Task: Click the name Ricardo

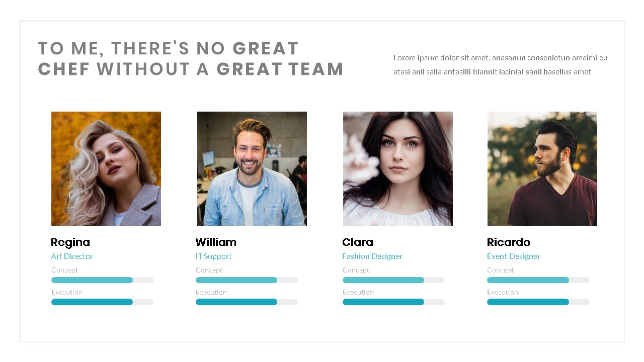Action: 509,242
